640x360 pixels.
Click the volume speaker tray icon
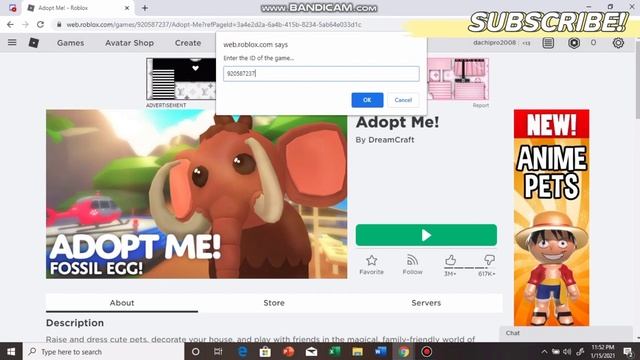[x=567, y=351]
